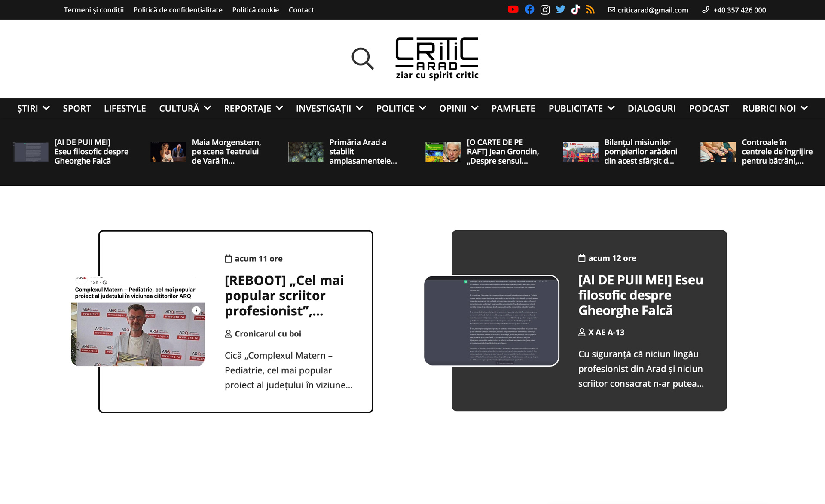
Task: Open ticker story Primăria Arad a stabilit
Action: click(x=363, y=152)
